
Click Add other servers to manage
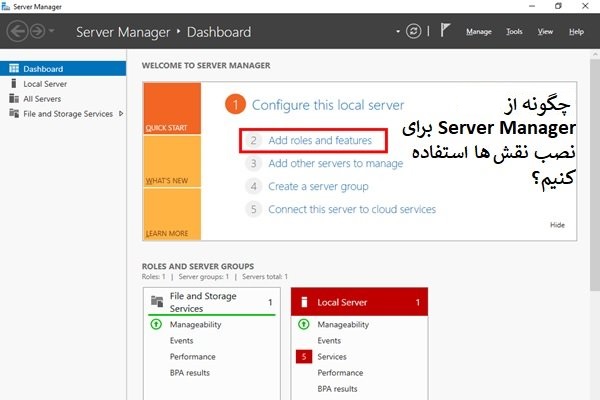point(335,163)
